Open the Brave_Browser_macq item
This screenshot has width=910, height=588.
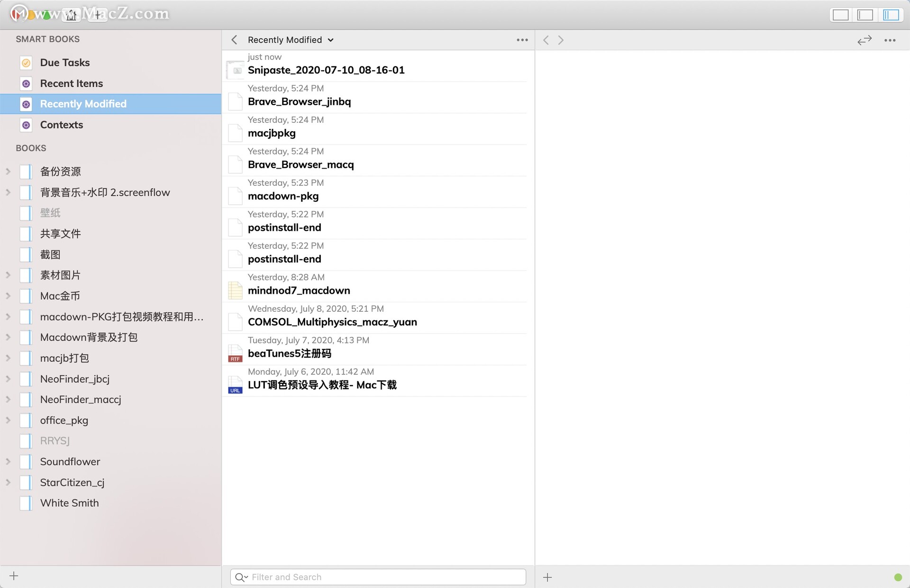coord(374,160)
